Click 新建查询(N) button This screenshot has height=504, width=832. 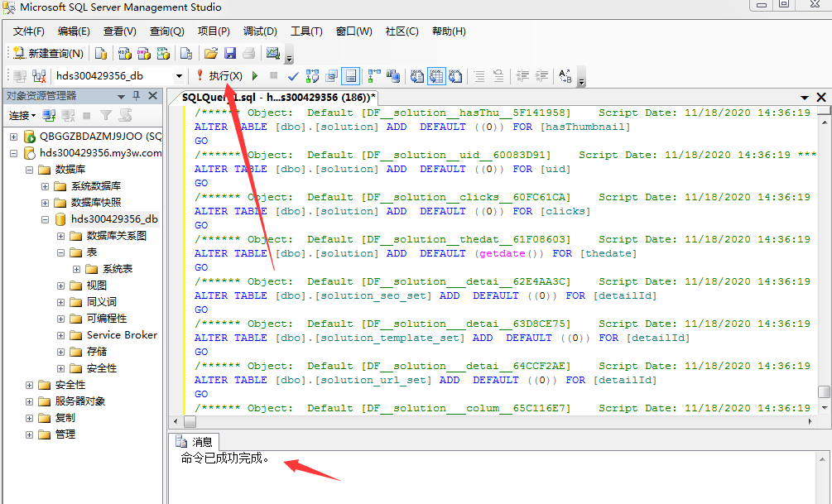point(48,53)
